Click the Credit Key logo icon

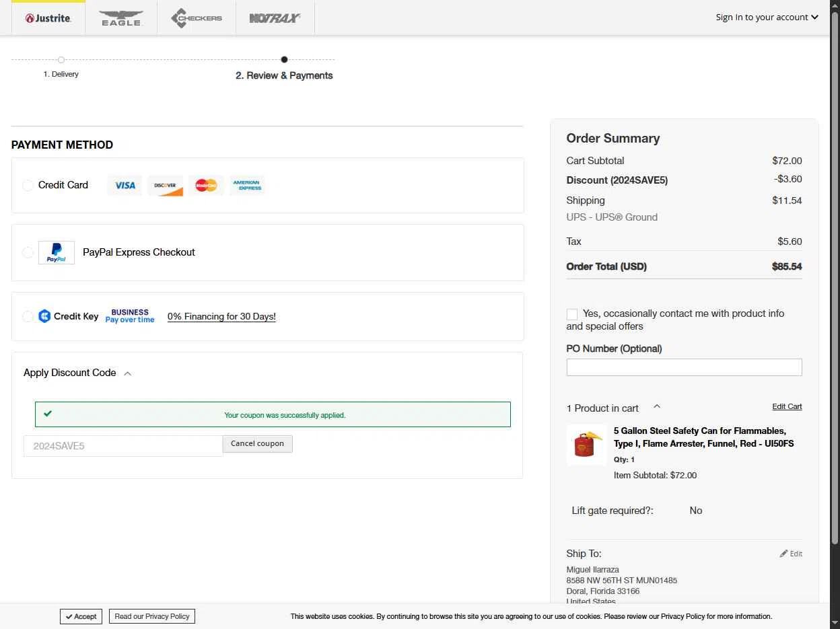[x=69, y=316]
